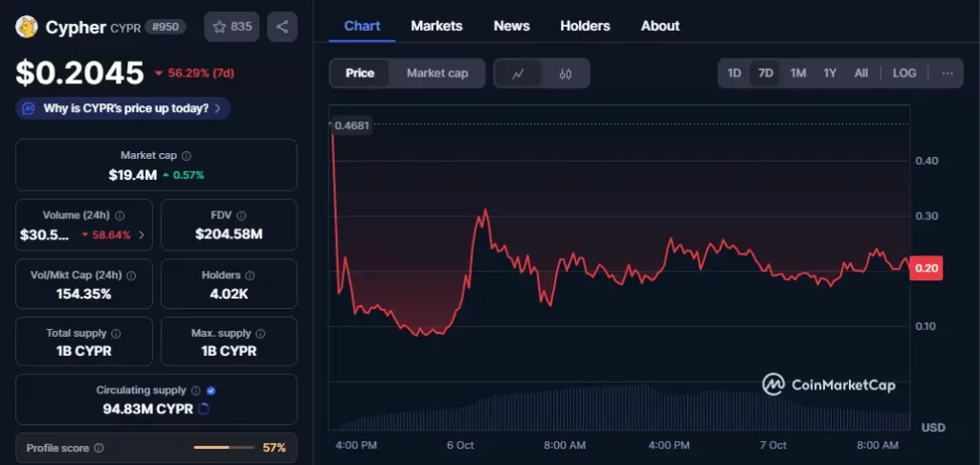Expand Volume (24h) details arrow

pyautogui.click(x=142, y=234)
